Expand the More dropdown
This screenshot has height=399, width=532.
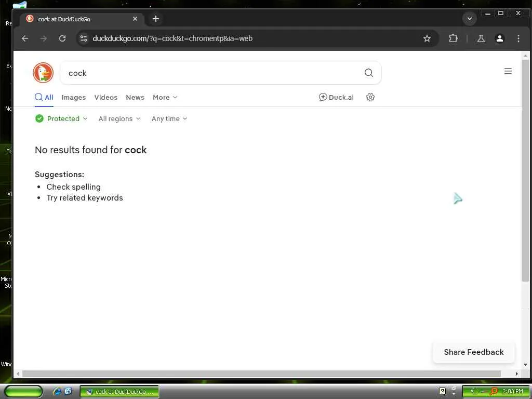click(x=165, y=97)
